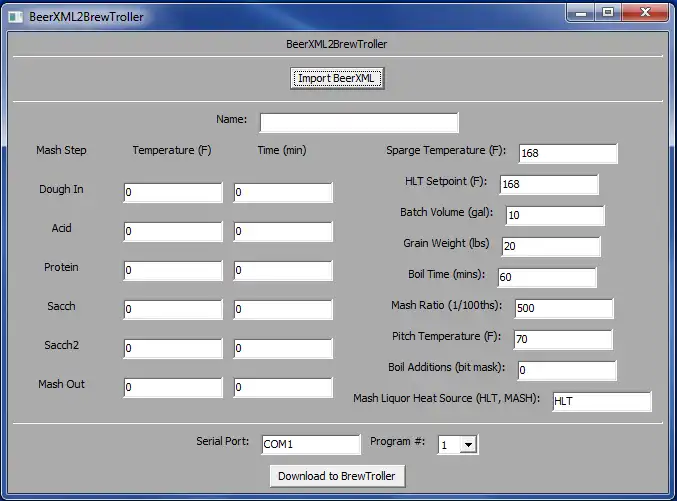The height and width of the screenshot is (501, 677).
Task: Click the 'Dough In' row label
Action: pyautogui.click(x=61, y=190)
